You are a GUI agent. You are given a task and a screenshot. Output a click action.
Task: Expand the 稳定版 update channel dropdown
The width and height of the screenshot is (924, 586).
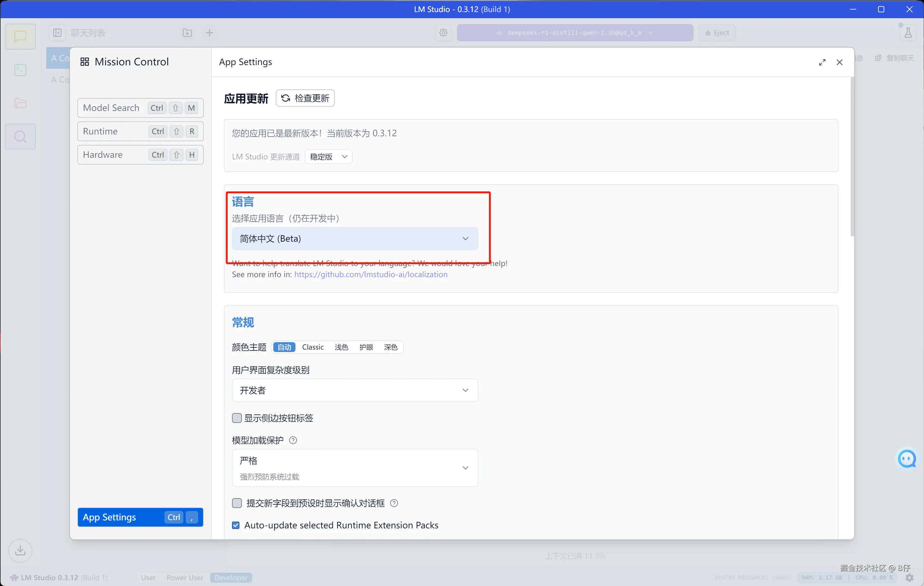[x=328, y=157]
